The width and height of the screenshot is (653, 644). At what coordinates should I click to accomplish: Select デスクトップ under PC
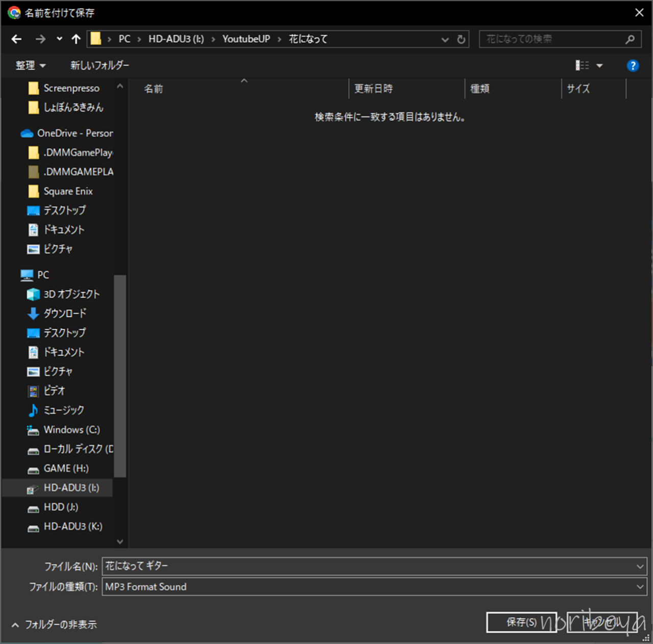click(56, 333)
